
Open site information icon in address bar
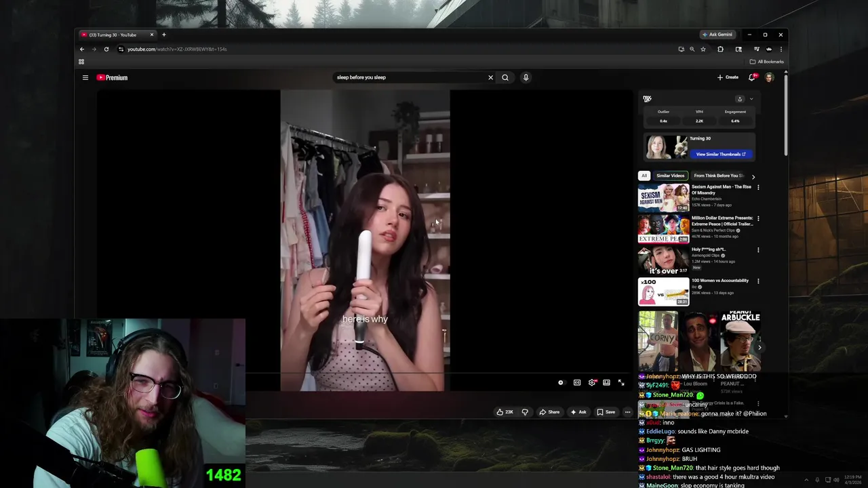[121, 49]
